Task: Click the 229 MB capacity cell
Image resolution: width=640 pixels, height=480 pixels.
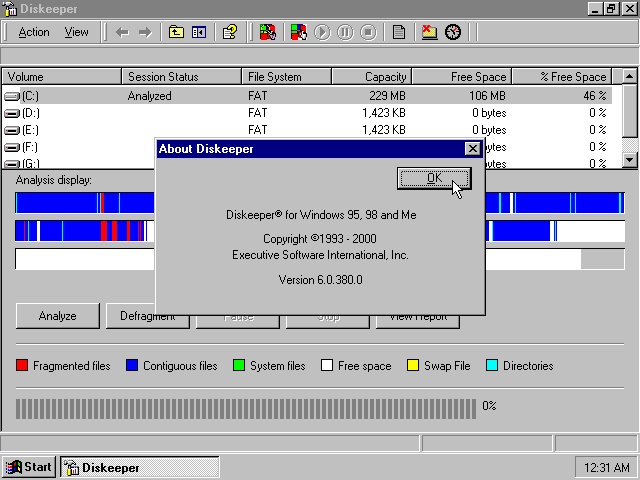Action: (x=387, y=96)
